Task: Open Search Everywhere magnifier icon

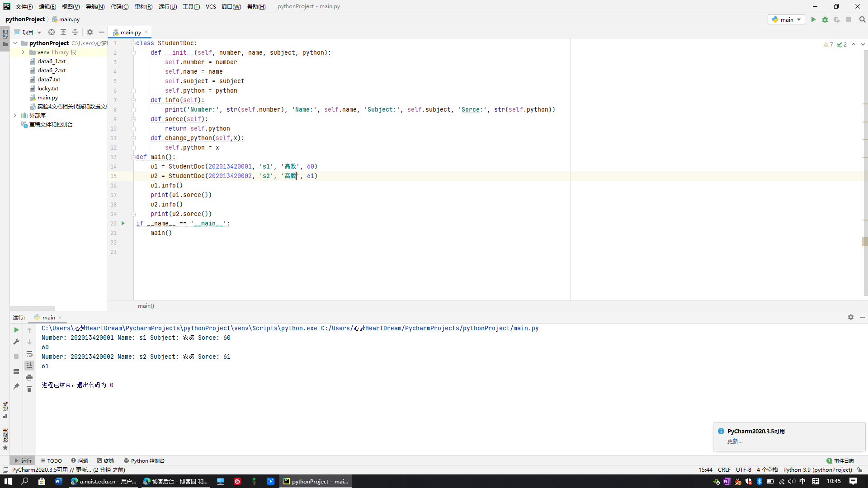Action: tap(862, 19)
